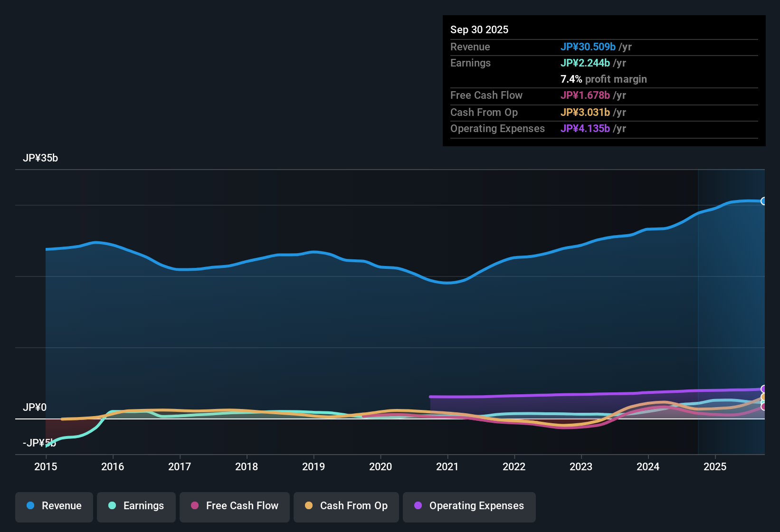Select the Cash From Op legend label

point(353,506)
